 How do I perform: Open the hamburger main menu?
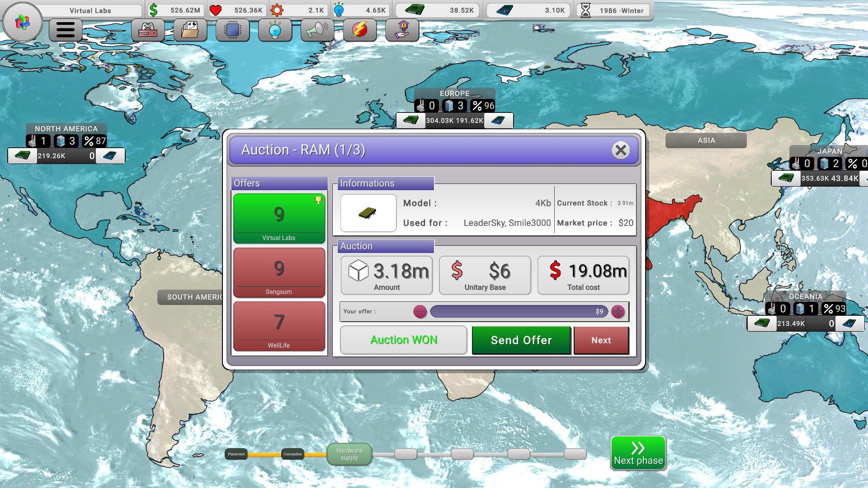[x=65, y=30]
